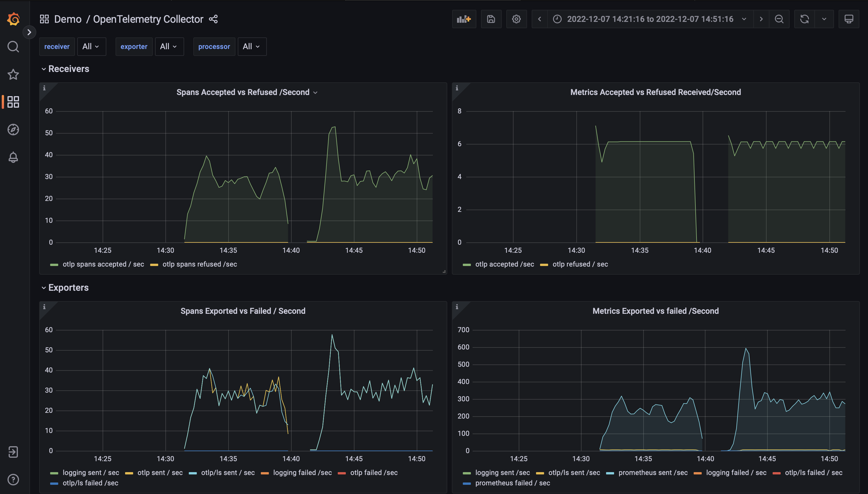The width and height of the screenshot is (868, 494).
Task: Open starred dashboards
Action: pyautogui.click(x=13, y=74)
